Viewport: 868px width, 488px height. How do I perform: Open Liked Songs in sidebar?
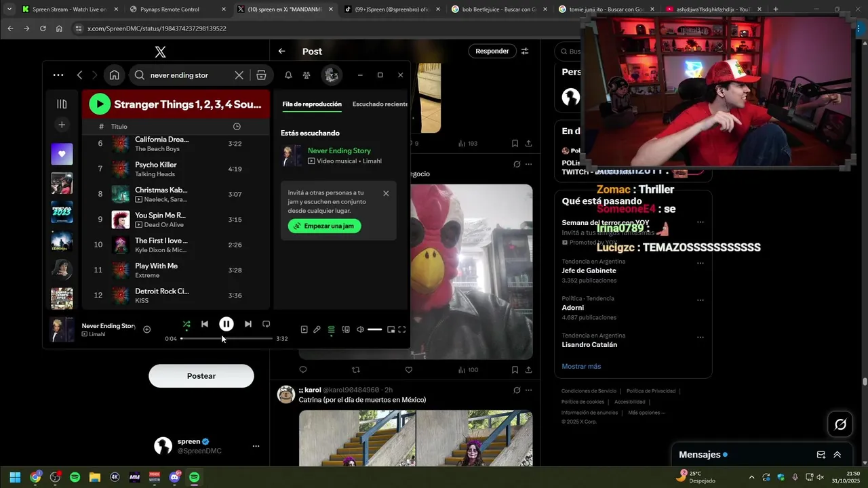[62, 154]
